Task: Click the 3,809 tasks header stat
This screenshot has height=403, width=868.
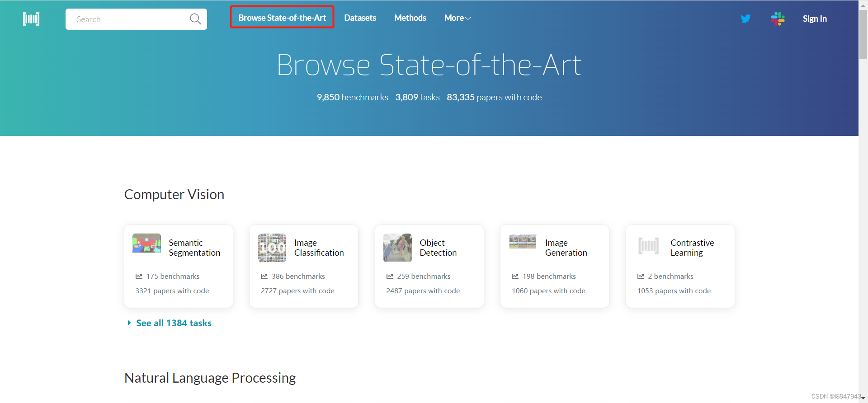Action: 417,97
